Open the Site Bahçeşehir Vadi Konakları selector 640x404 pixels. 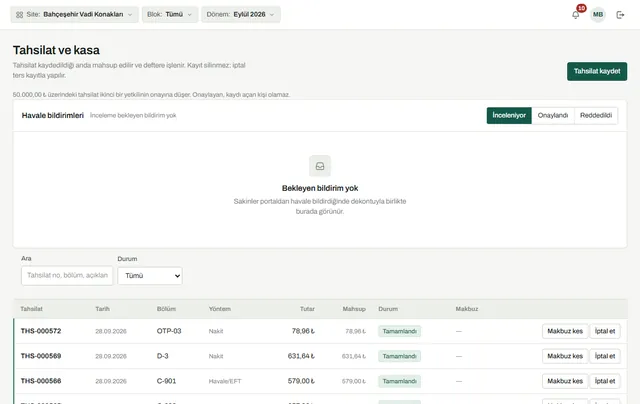coord(74,14)
